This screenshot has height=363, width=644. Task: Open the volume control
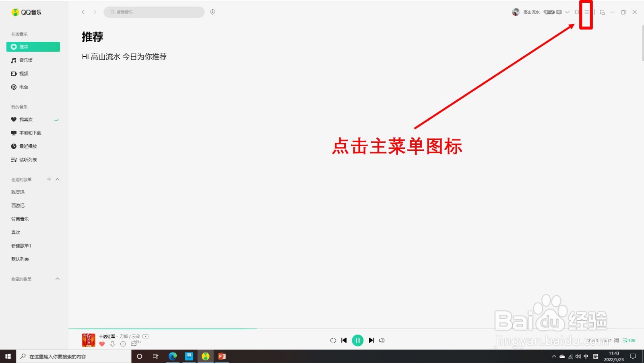(382, 340)
